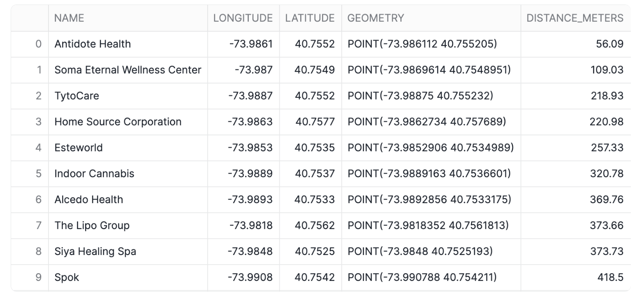Screen dimensions: 644x297
Task: Click the 56.09 distance value
Action: tap(609, 44)
